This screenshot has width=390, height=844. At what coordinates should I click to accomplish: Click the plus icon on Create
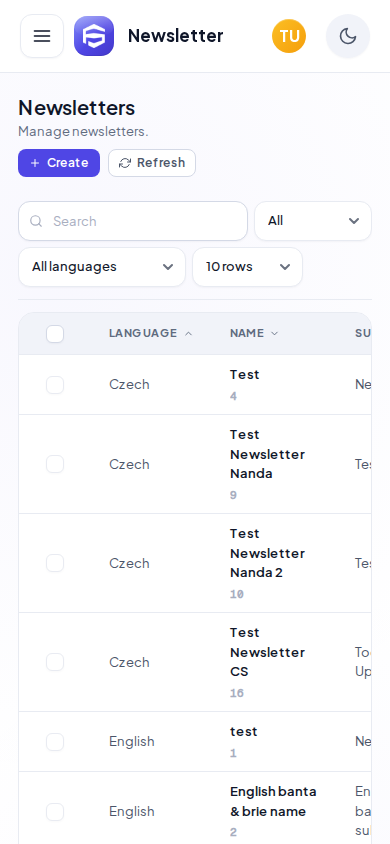pyautogui.click(x=35, y=163)
